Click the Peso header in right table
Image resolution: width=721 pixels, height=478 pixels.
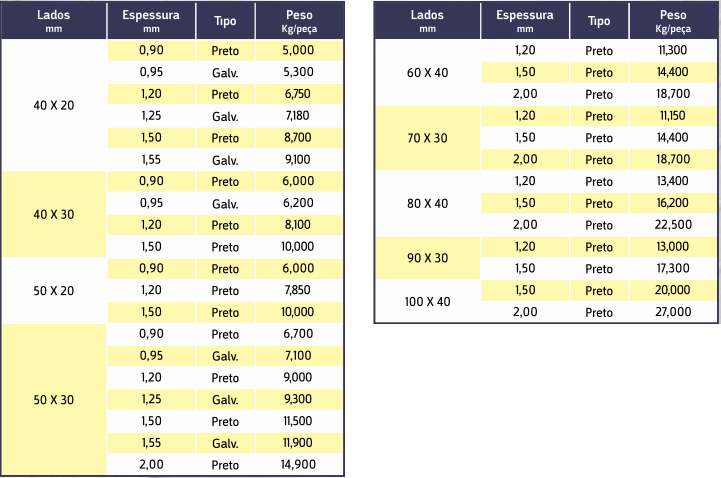(x=674, y=20)
